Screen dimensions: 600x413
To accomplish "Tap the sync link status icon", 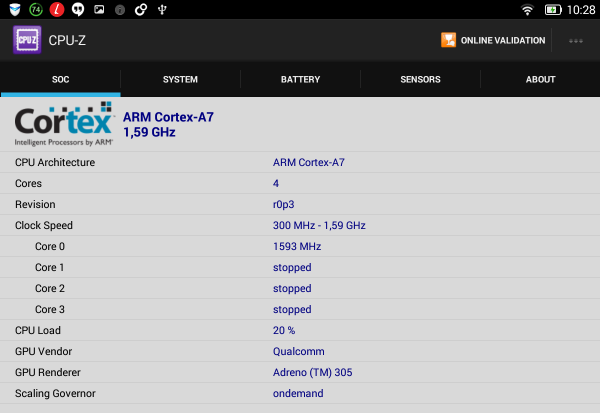I will (141, 10).
